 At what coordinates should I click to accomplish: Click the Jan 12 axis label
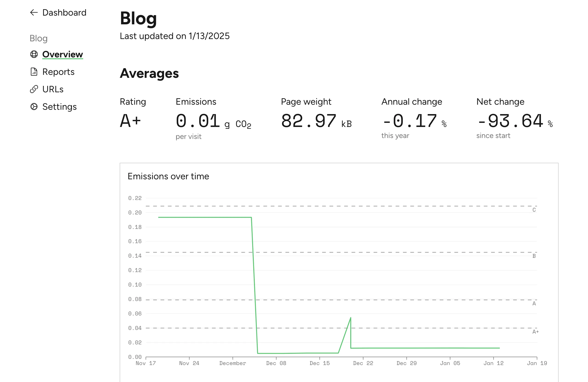(494, 363)
